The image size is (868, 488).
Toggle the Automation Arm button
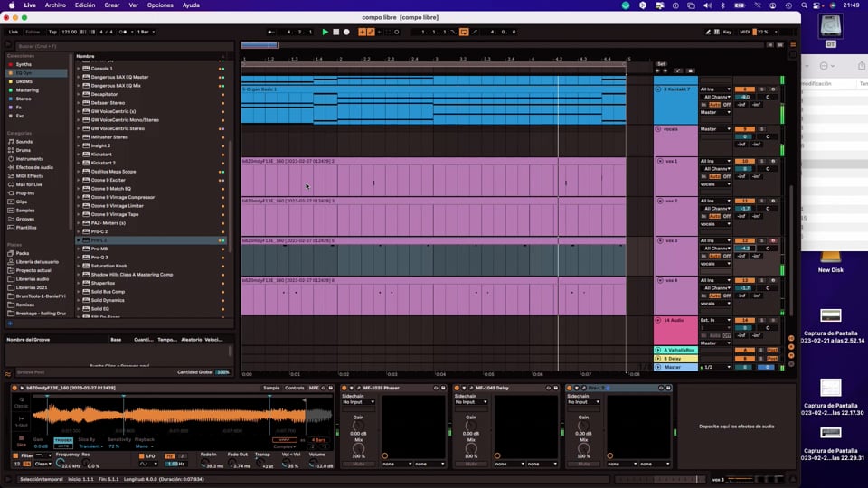click(x=371, y=33)
